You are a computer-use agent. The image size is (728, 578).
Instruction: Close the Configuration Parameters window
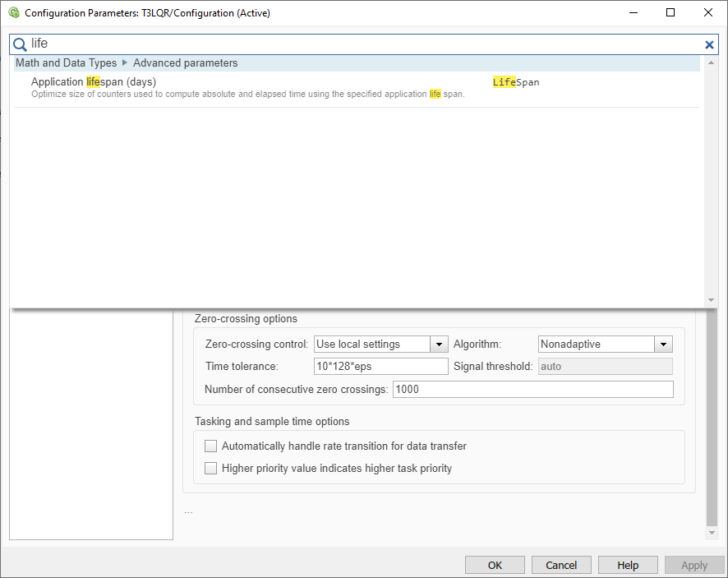(x=708, y=12)
